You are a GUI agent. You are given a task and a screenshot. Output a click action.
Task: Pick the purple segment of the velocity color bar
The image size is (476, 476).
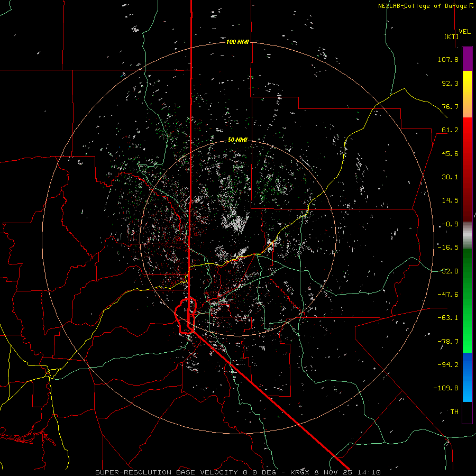(x=467, y=59)
